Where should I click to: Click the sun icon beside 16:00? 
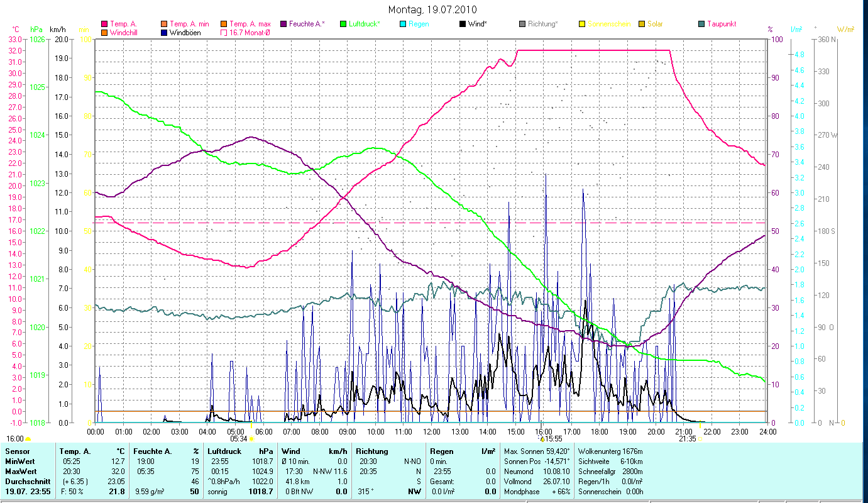point(28,439)
